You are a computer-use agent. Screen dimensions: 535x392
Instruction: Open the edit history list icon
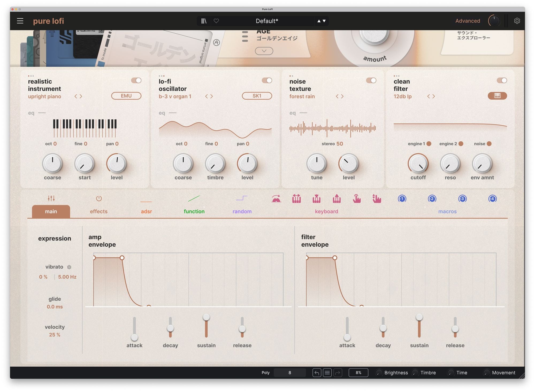tap(327, 372)
